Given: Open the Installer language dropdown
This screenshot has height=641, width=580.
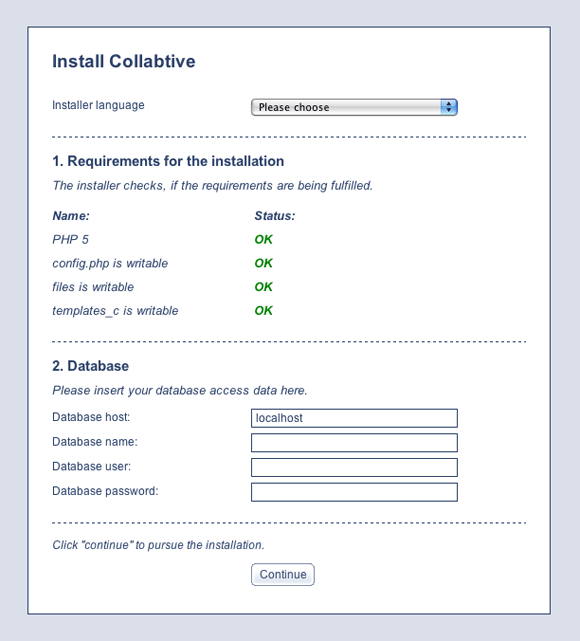Looking at the screenshot, I should point(354,107).
